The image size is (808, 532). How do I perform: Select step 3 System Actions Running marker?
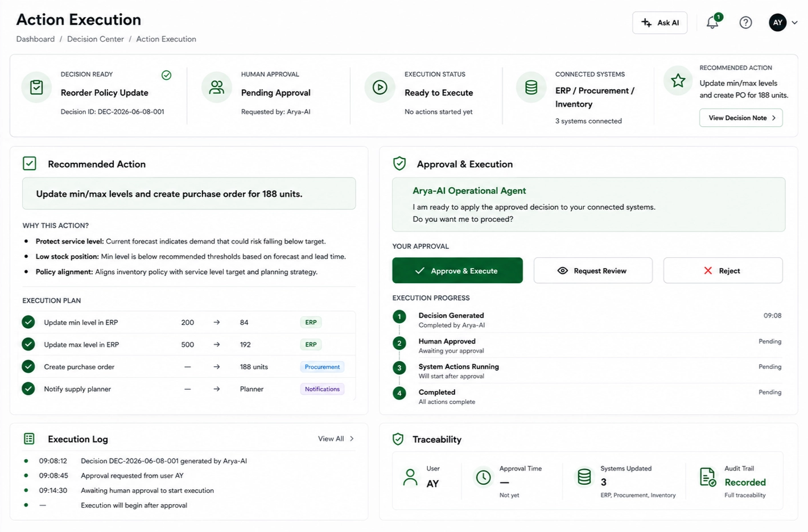pyautogui.click(x=399, y=368)
